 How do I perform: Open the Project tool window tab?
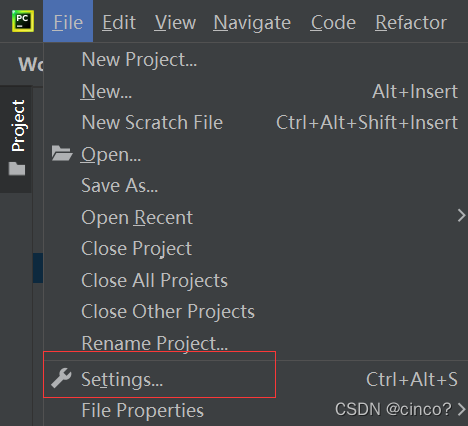[17, 139]
